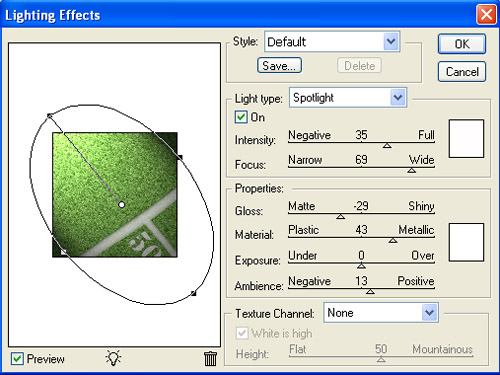
Task: Click the spotlight direction line's end handle
Action: pyautogui.click(x=49, y=116)
